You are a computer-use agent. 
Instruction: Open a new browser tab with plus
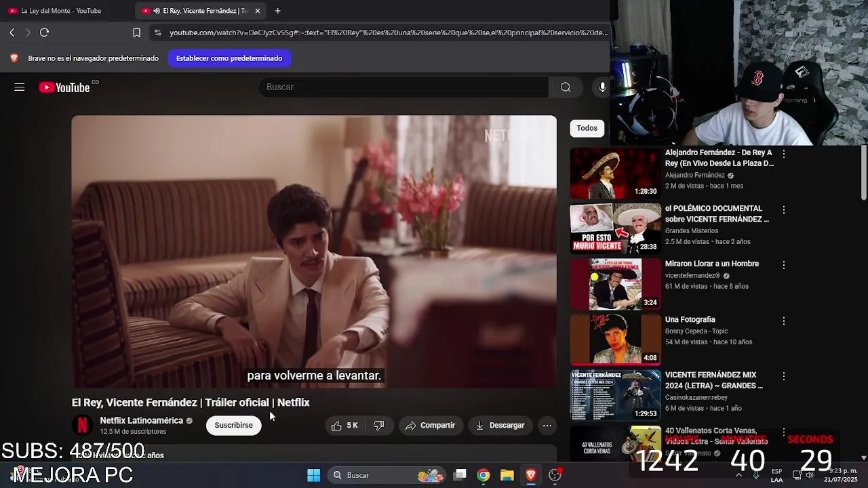[x=277, y=11]
